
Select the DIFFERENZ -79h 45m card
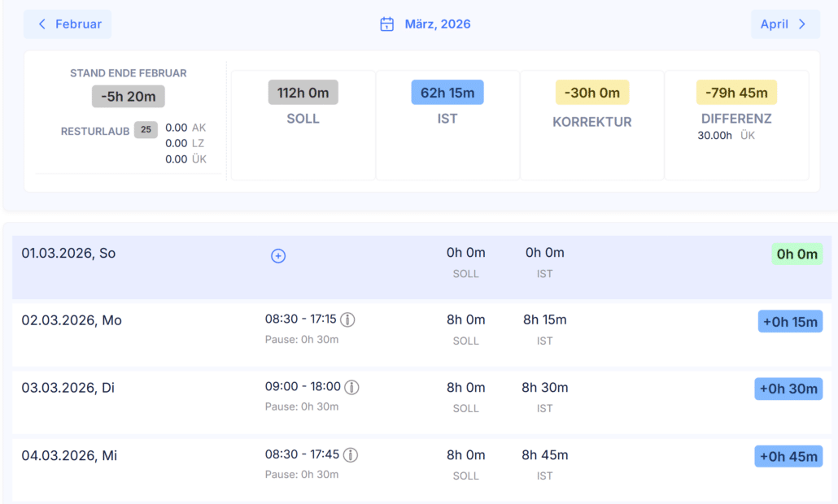coord(736,125)
